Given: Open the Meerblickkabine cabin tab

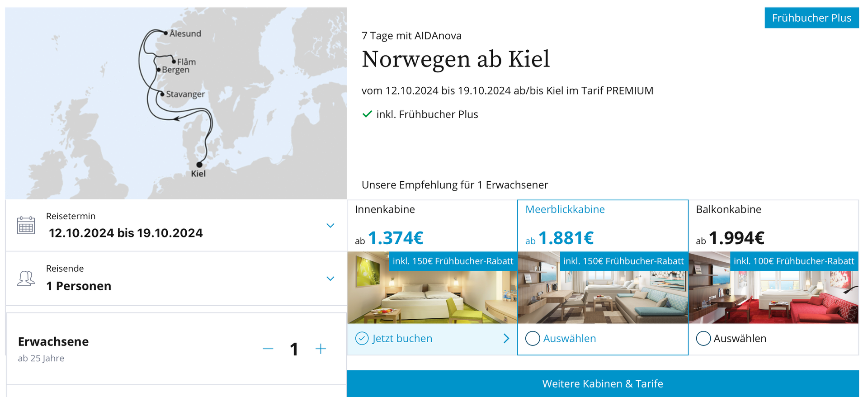Looking at the screenshot, I should [565, 209].
